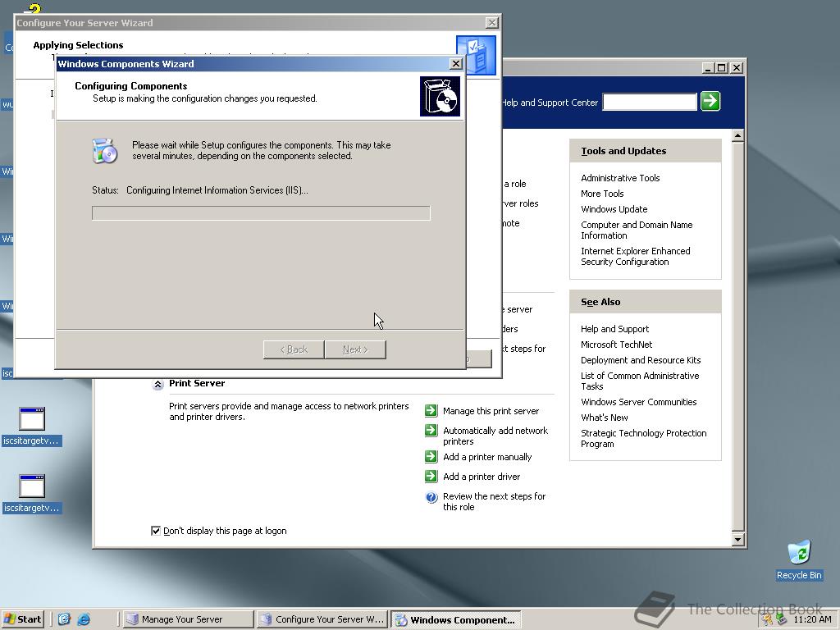Minimize the Manage Your Server window
840x630 pixels.
coord(708,68)
